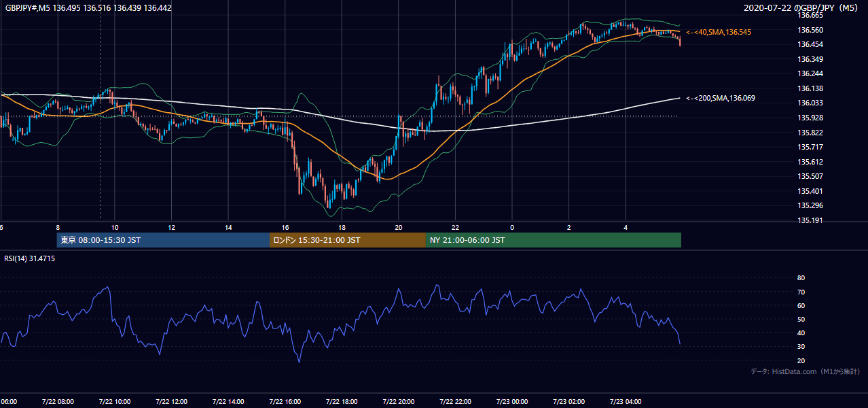This screenshot has height=408, width=868.
Task: Click price level 136.033 on the axis
Action: tap(810, 103)
